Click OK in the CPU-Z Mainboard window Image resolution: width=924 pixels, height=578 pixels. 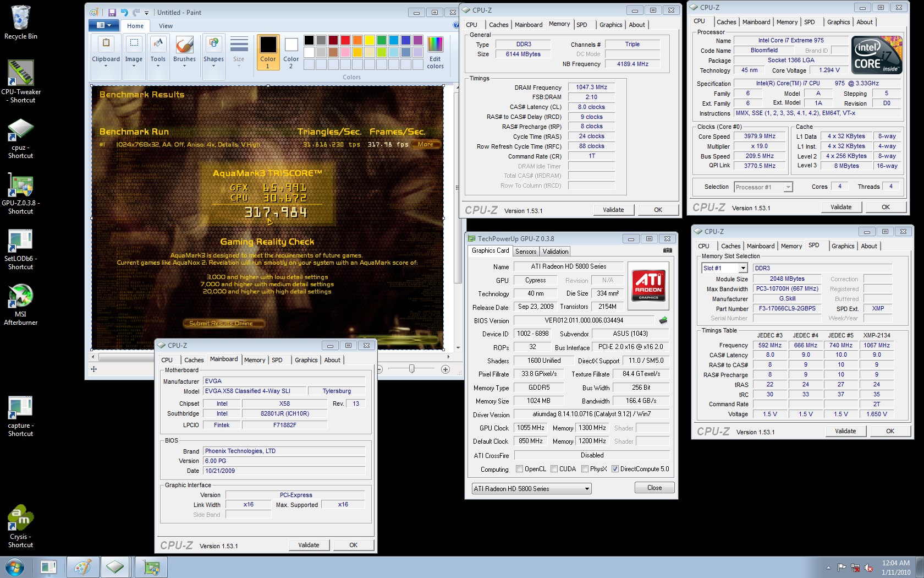[x=353, y=545]
